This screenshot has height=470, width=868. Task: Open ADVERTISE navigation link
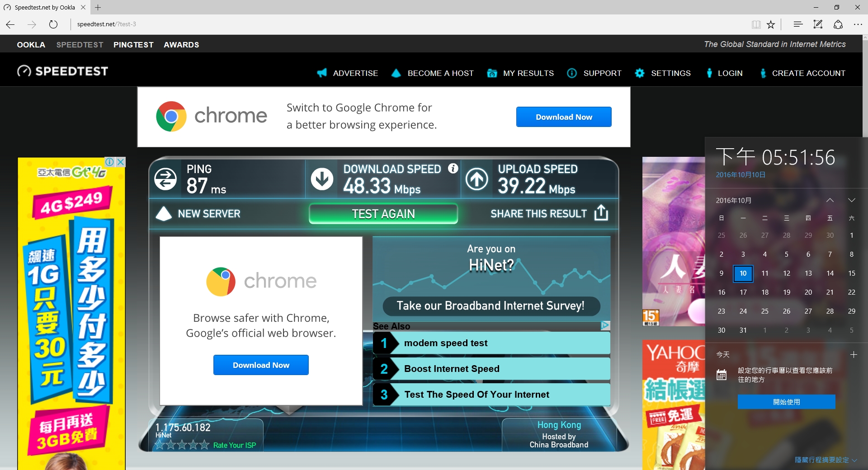[x=355, y=73]
